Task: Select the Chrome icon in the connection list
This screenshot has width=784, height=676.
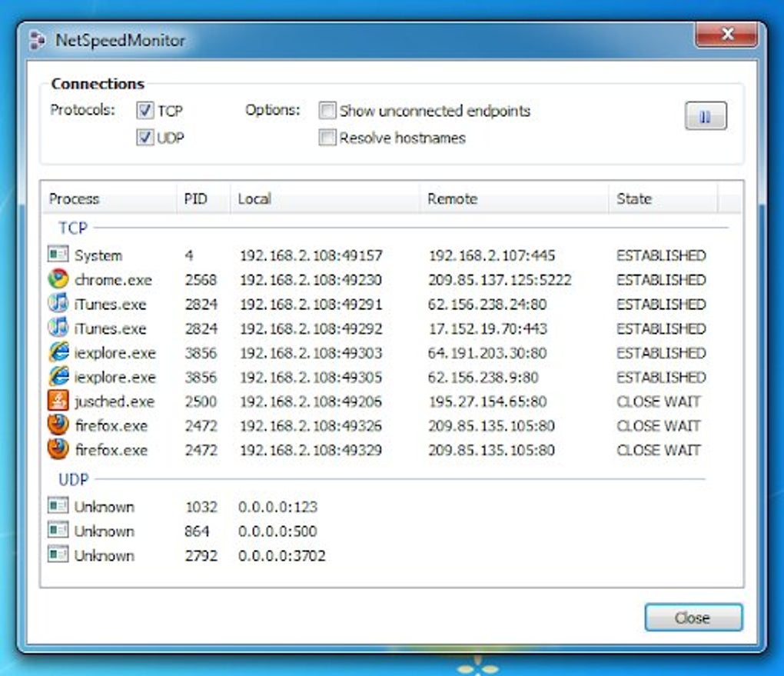Action: point(58,278)
